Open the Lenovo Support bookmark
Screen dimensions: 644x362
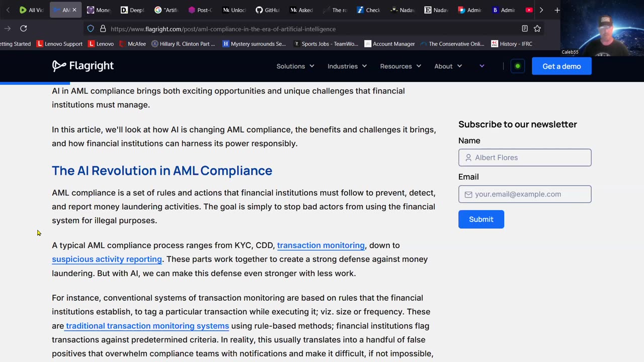click(x=59, y=44)
